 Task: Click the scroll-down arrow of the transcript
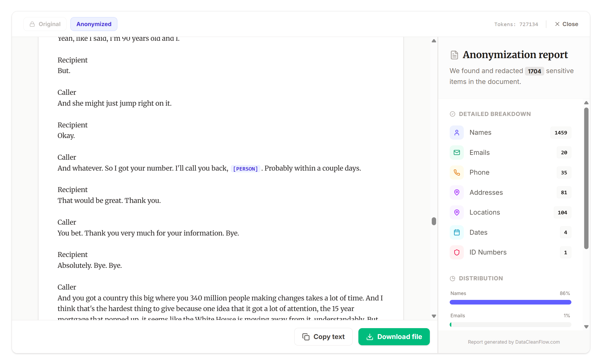coord(434,316)
